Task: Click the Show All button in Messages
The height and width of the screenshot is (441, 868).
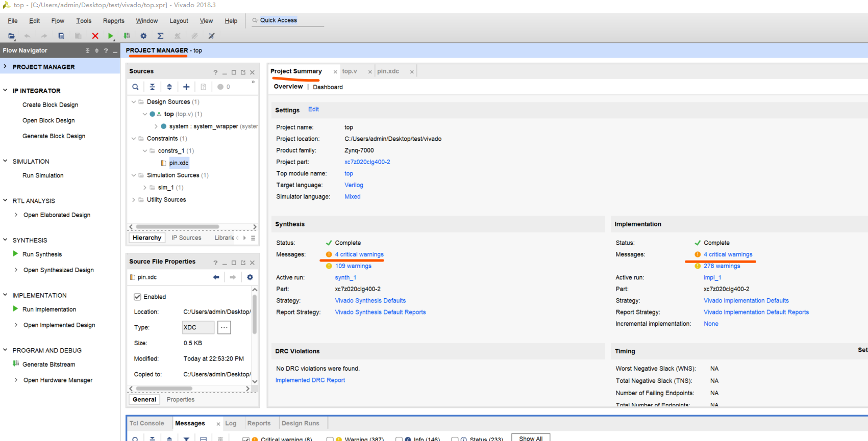Action: tap(530, 438)
